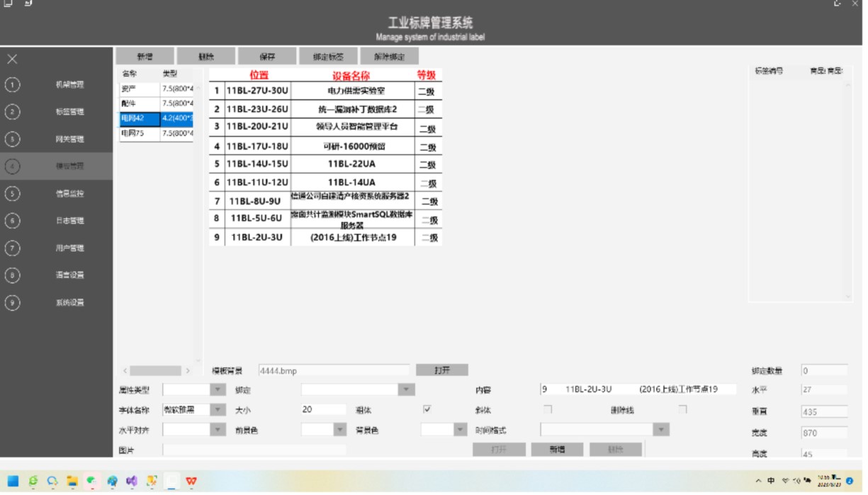Open the 水平对齐 alignment dropdown

pos(216,429)
